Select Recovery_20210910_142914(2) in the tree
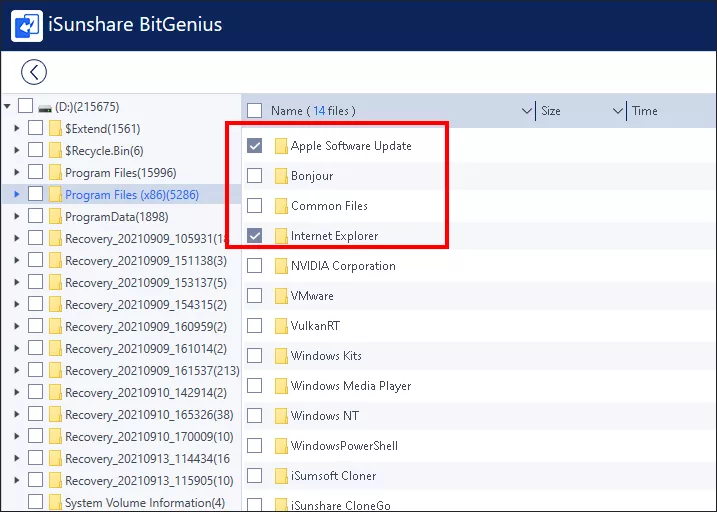Screen dimensions: 717x512 pyautogui.click(x=146, y=393)
